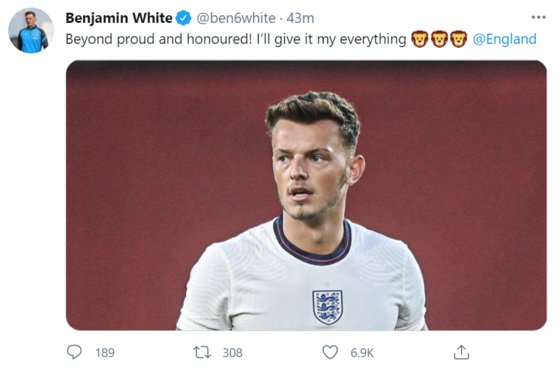Open the attached player photo

[x=306, y=195]
